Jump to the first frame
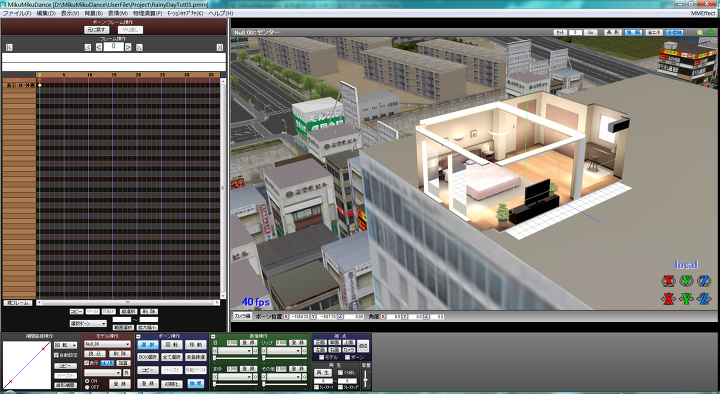The width and height of the screenshot is (720, 394). (x=9, y=47)
